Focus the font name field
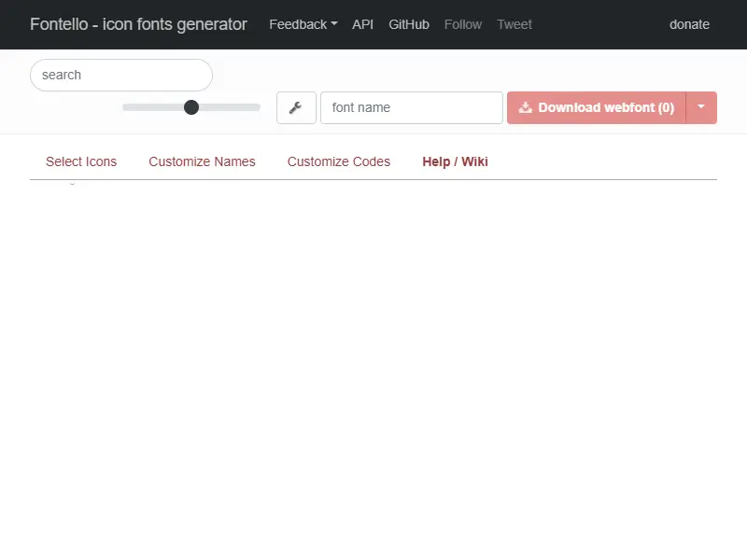Viewport: 747px width, 560px height. [412, 107]
